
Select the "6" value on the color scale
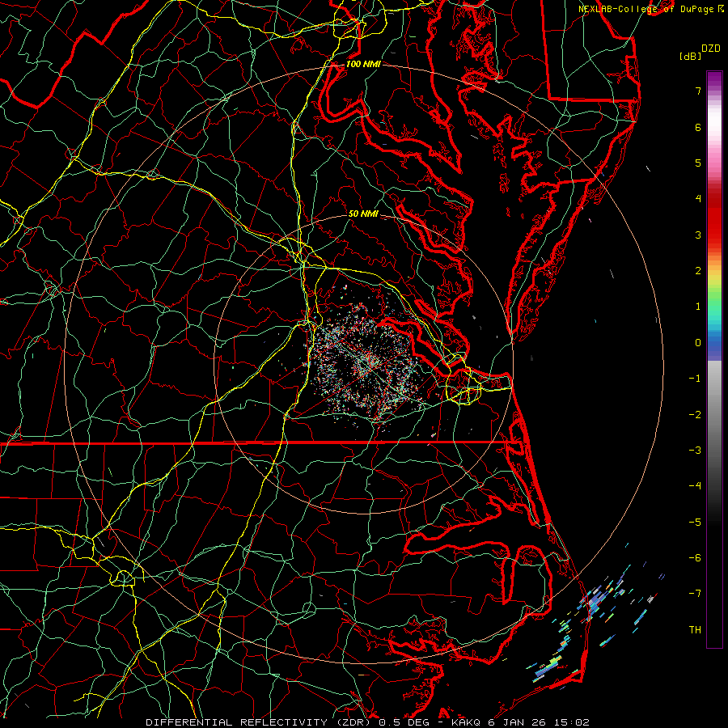click(x=698, y=127)
